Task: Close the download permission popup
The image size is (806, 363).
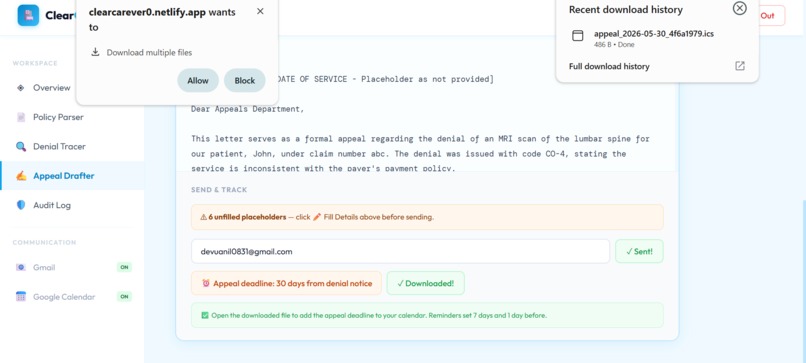Action: (260, 11)
